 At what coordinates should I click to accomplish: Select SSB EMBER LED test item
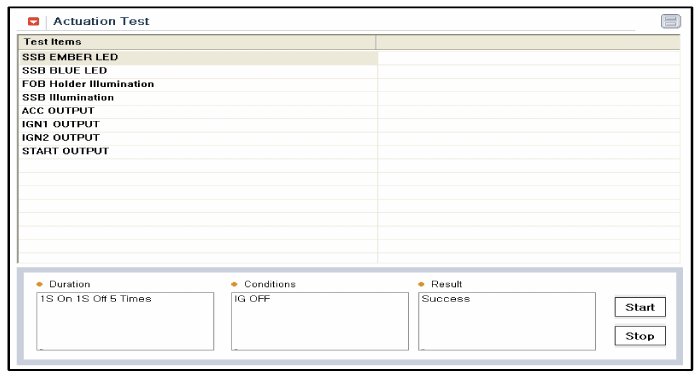[198, 58]
